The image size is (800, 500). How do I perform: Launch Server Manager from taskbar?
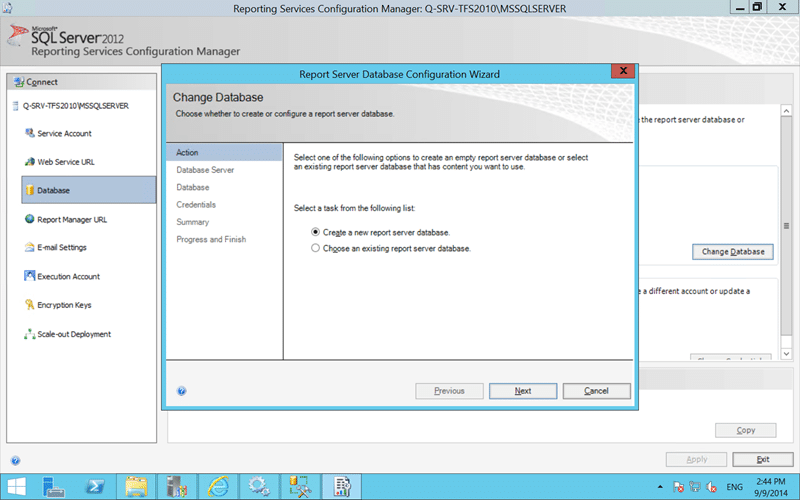pos(54,487)
